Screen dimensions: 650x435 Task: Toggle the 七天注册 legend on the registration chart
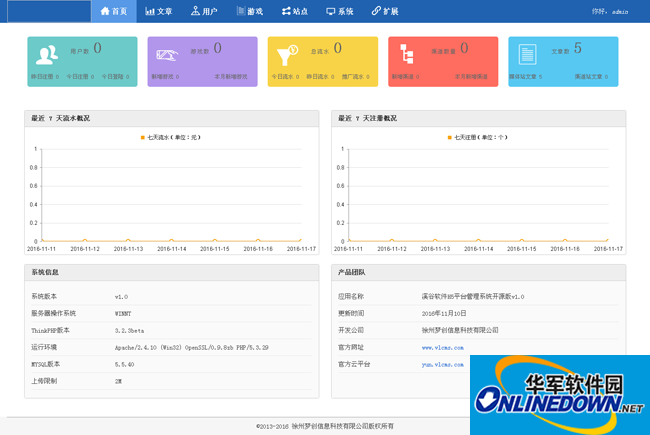point(478,137)
